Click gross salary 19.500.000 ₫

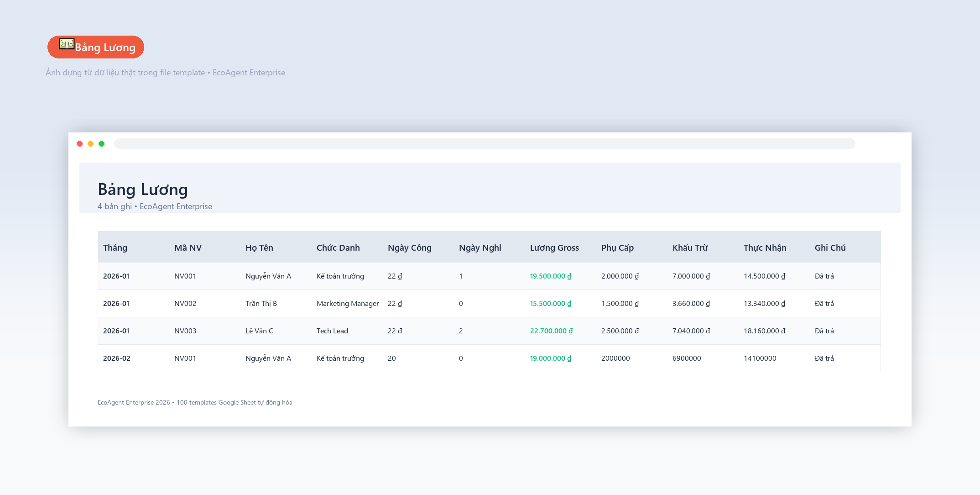coord(551,276)
